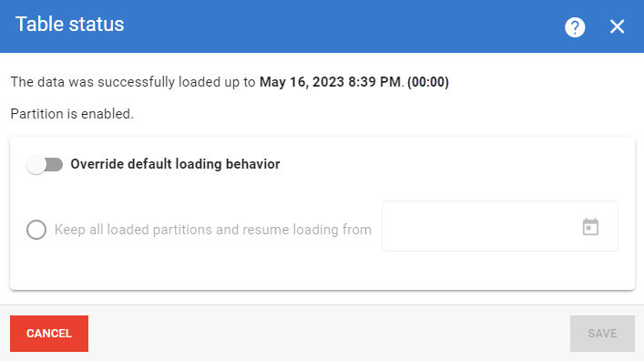This screenshot has width=644, height=361.
Task: Click the Keep all loaded partitions label text
Action: (213, 230)
